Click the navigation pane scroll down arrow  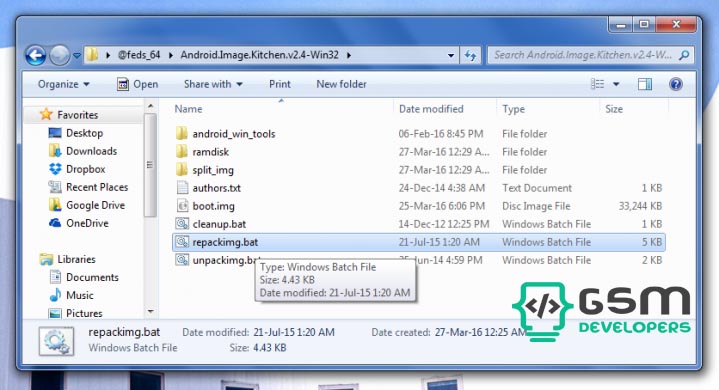tap(150, 312)
